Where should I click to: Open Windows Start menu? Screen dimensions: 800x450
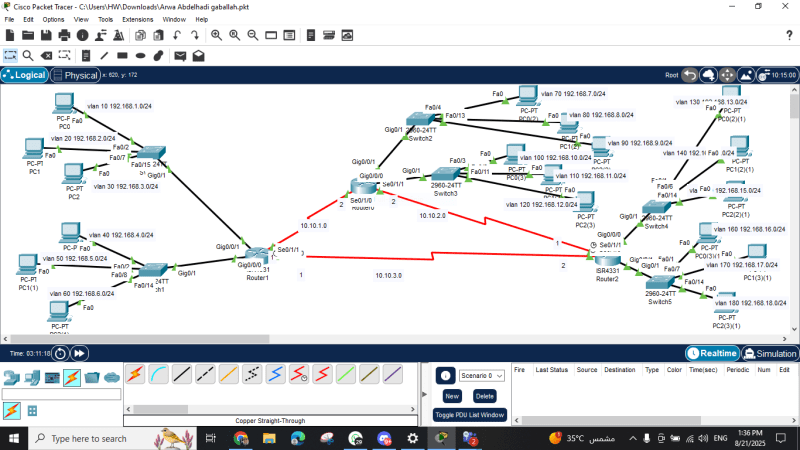pyautogui.click(x=14, y=438)
